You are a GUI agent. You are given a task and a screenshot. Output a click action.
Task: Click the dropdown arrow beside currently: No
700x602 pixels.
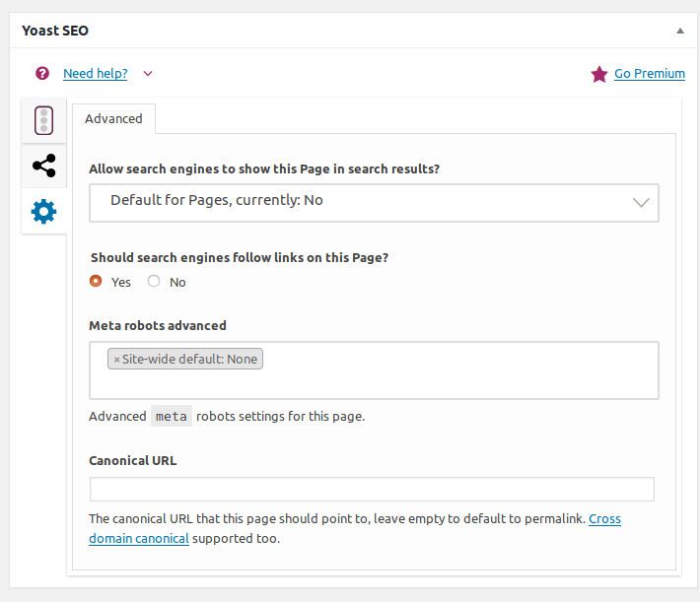click(641, 203)
